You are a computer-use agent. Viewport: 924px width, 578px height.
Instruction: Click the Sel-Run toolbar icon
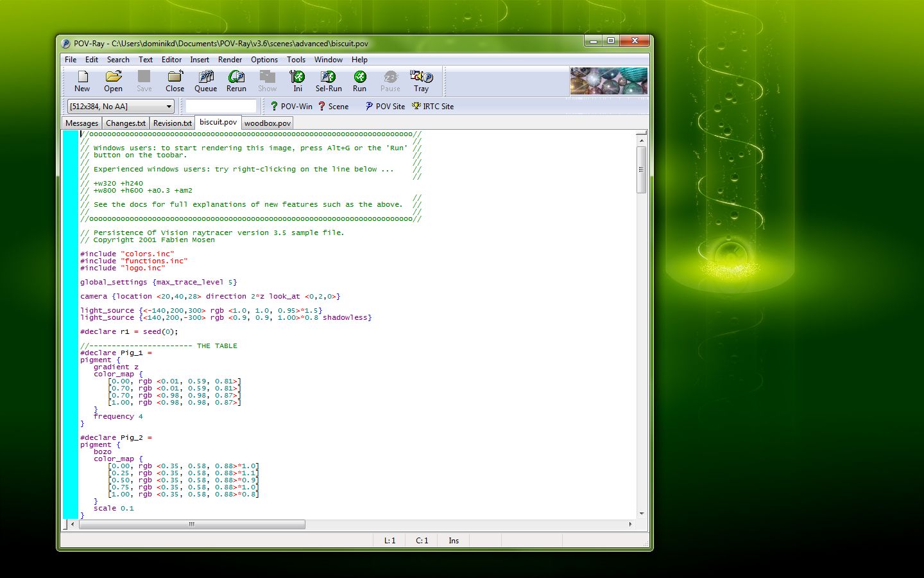pos(329,82)
